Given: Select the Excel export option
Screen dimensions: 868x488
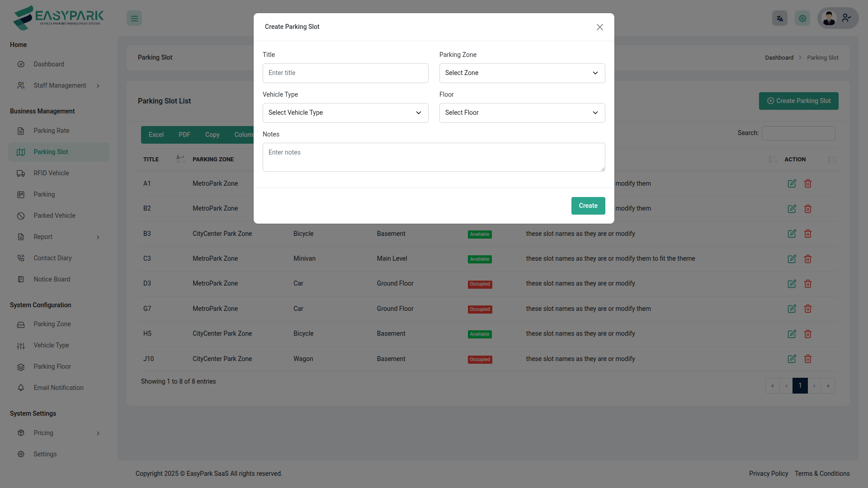Looking at the screenshot, I should [x=156, y=135].
